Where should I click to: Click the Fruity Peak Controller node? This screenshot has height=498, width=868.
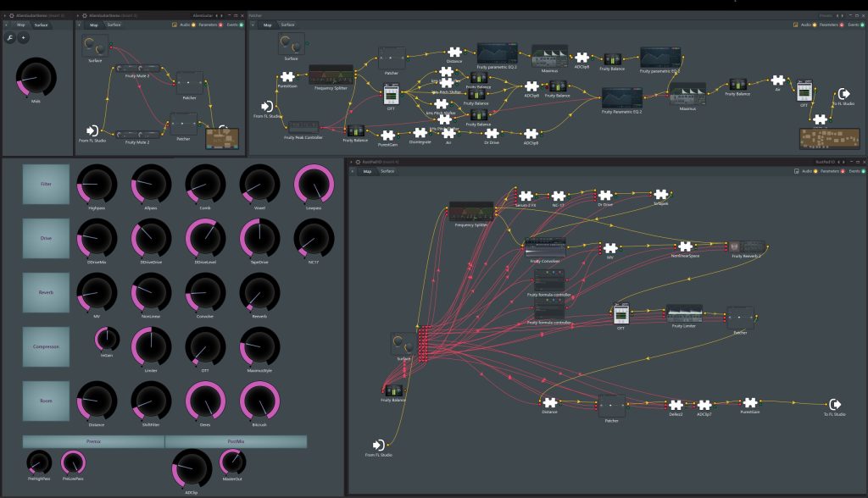(303, 127)
